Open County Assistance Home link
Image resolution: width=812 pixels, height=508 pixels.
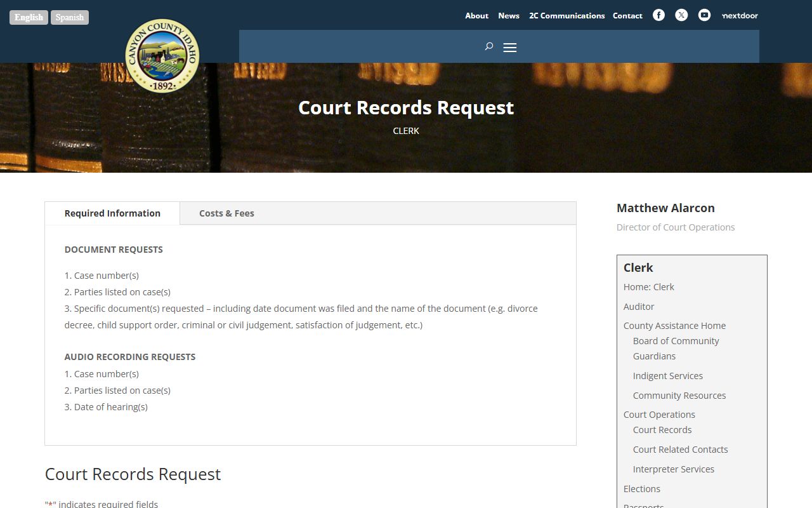(674, 326)
